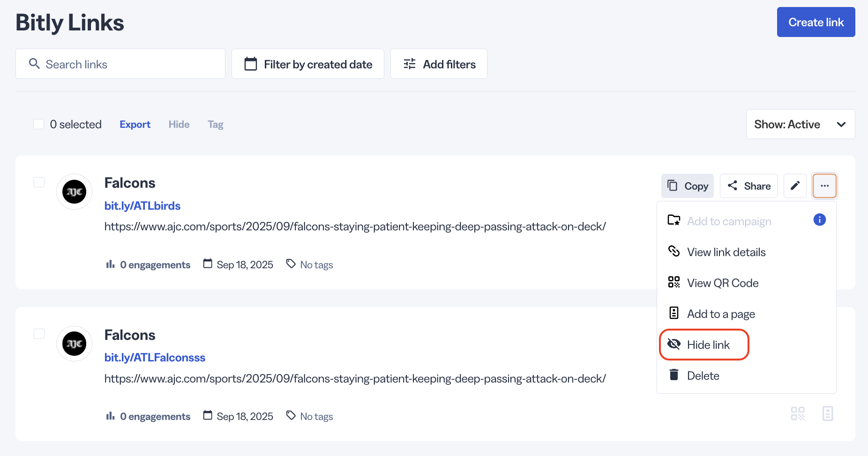The width and height of the screenshot is (868, 456).
Task: Open the Filter by created date picker
Action: pos(307,64)
